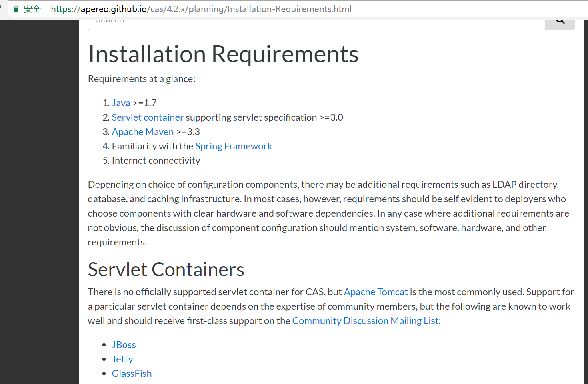
Task: Click the 'Requirements at a glance' text
Action: click(142, 79)
